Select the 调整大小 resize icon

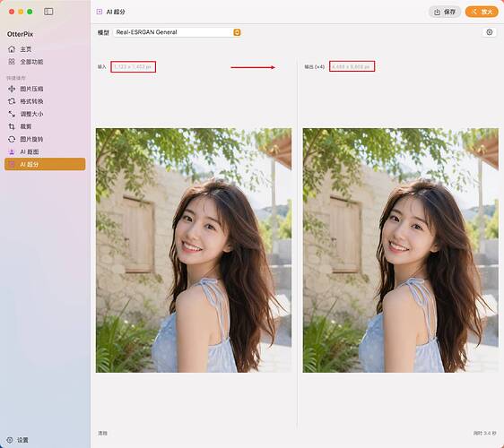click(12, 114)
